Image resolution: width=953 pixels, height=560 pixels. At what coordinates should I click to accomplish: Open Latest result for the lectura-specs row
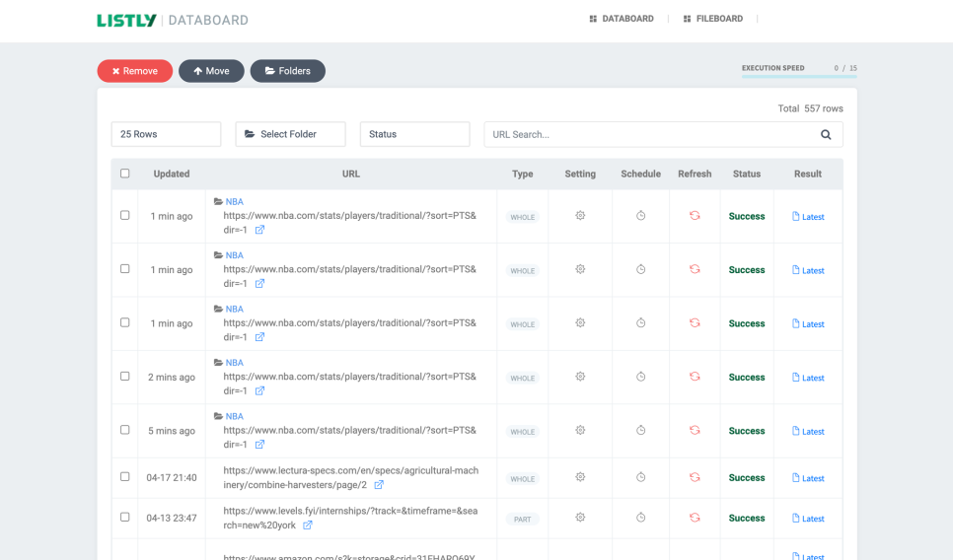tap(808, 478)
